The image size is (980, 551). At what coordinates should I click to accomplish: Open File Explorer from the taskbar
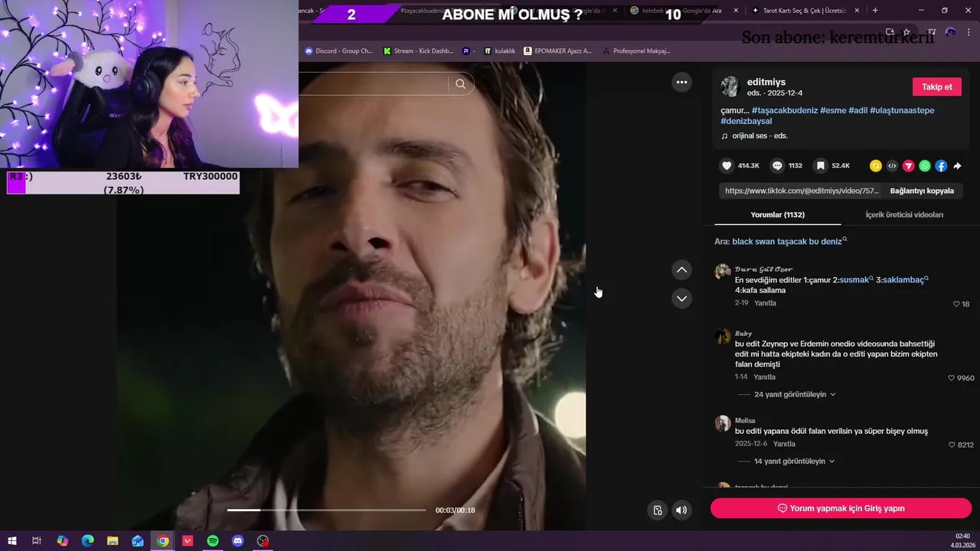113,541
